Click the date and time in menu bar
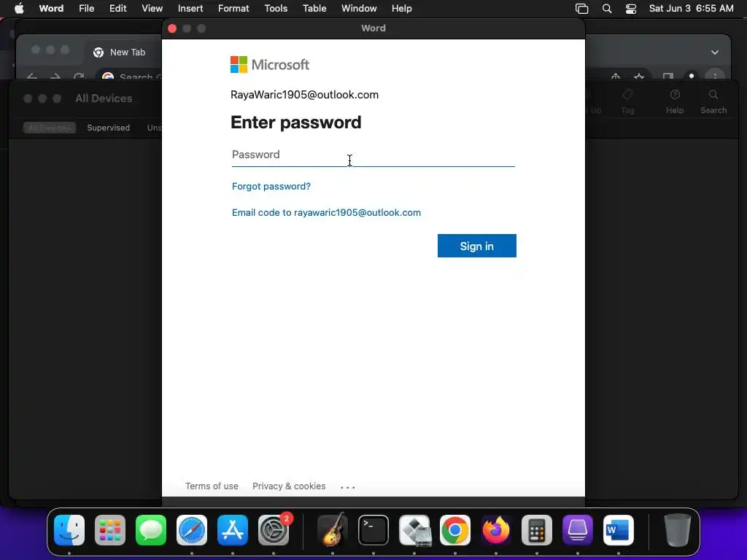The image size is (747, 560). [x=692, y=9]
